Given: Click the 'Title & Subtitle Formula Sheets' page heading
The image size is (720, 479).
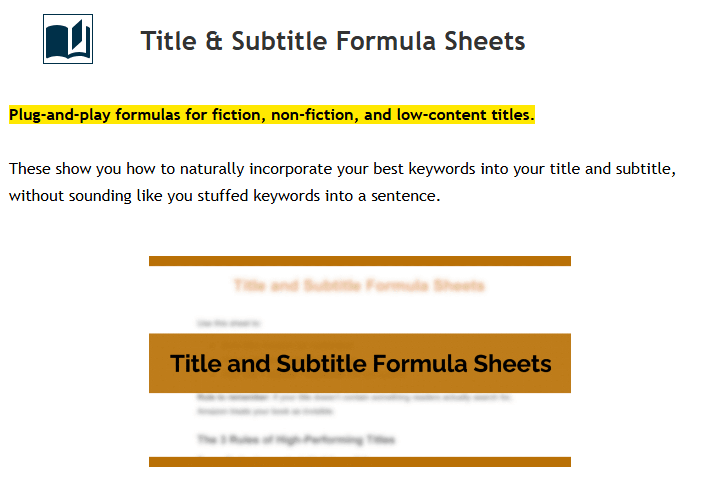Looking at the screenshot, I should pyautogui.click(x=332, y=41).
